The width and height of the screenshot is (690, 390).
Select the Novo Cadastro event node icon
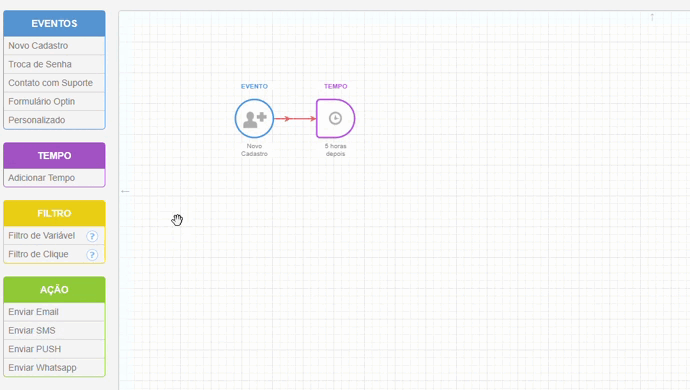click(254, 118)
